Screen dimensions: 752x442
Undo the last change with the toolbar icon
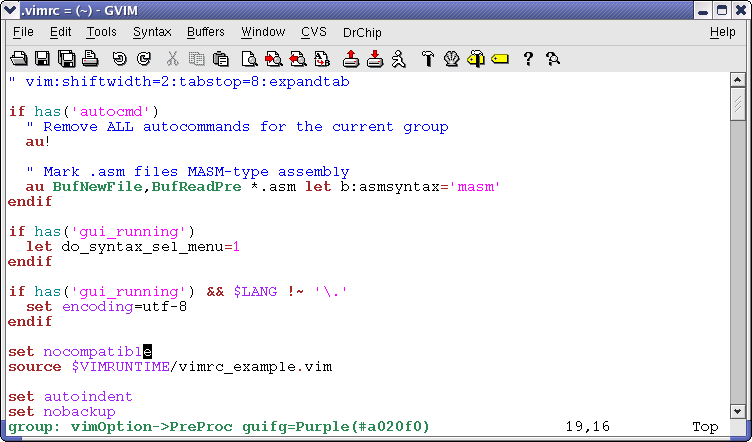(x=119, y=59)
